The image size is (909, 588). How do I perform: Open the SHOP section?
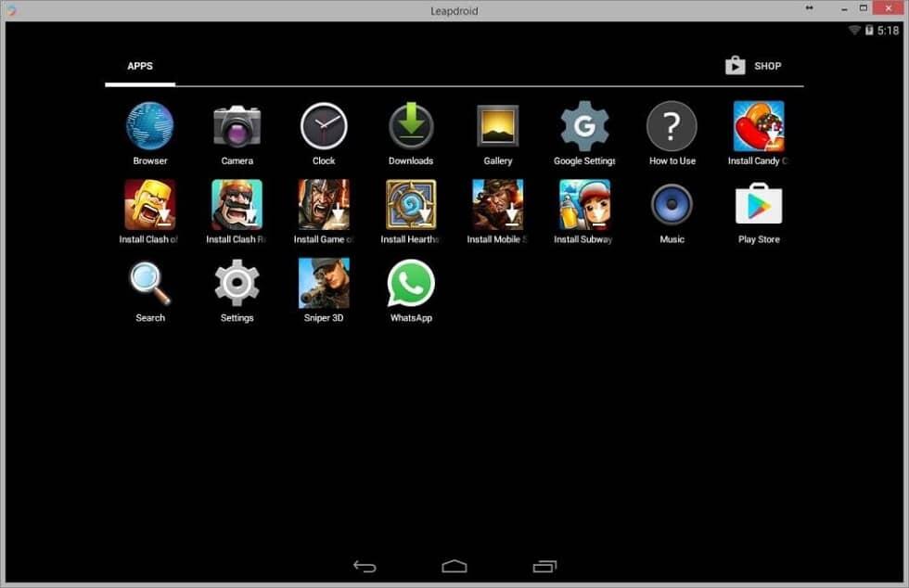pos(753,65)
